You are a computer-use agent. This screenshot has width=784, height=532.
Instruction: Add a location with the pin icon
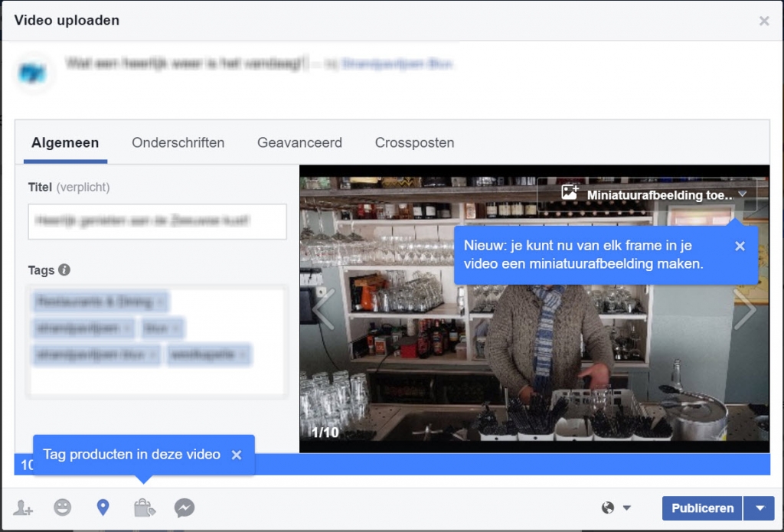[x=103, y=508]
